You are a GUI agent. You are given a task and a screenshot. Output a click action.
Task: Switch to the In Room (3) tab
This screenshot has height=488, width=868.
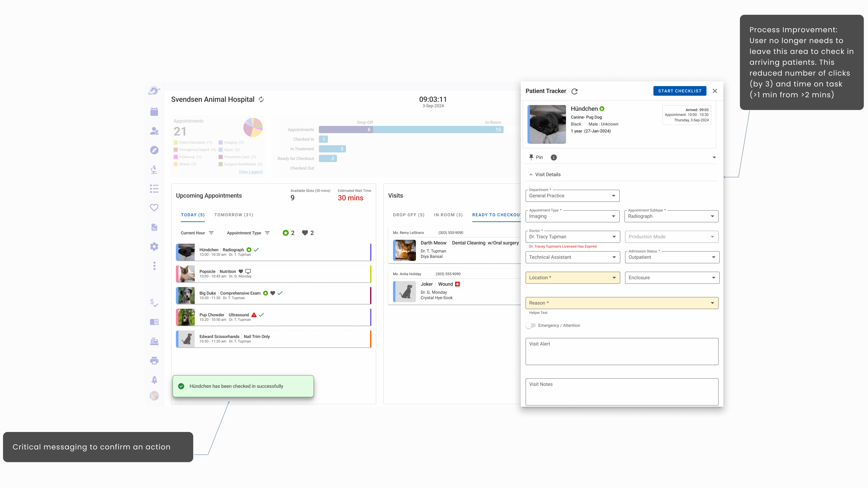pyautogui.click(x=448, y=215)
